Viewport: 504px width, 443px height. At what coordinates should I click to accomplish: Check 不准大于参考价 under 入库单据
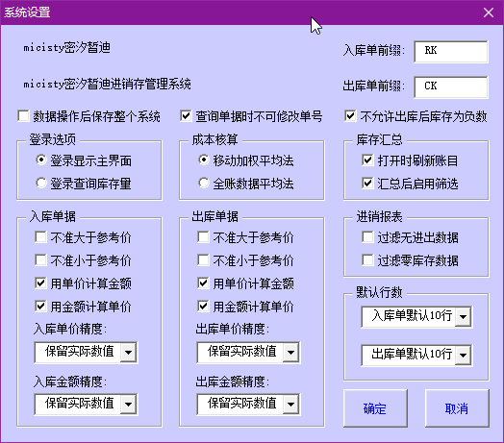(x=40, y=237)
